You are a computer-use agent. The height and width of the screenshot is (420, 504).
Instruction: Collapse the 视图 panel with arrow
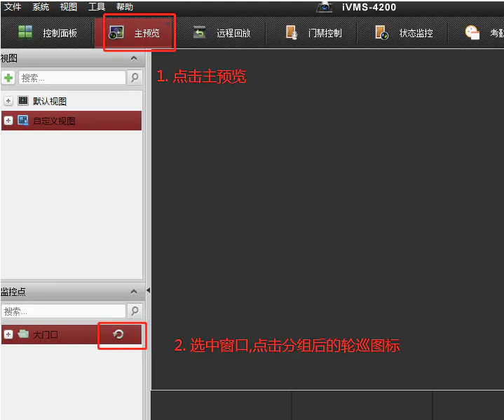pos(134,59)
